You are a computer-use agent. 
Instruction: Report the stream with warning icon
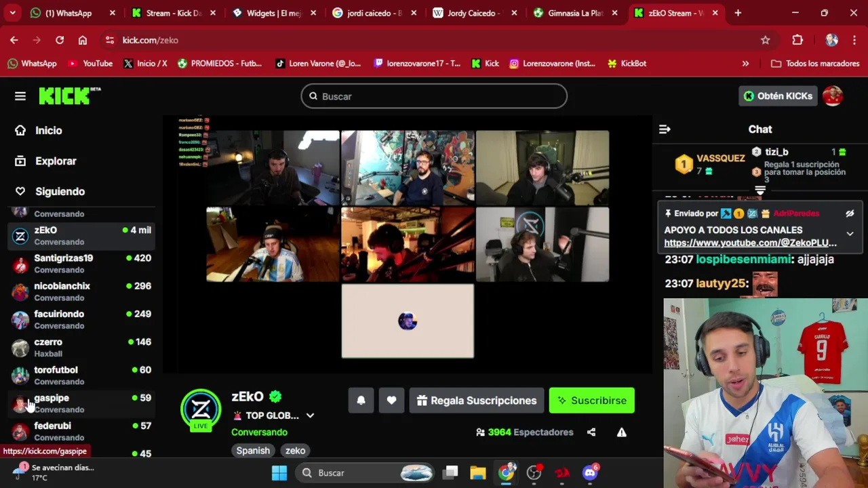click(x=621, y=432)
